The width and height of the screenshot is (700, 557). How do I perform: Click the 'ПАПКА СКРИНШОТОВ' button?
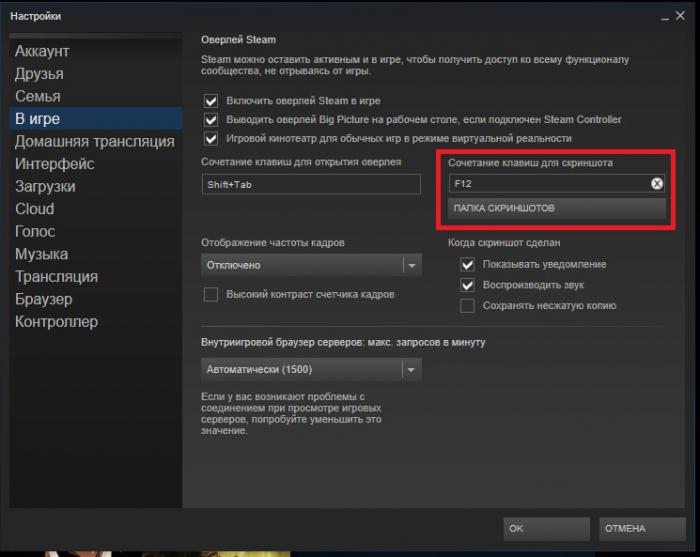coord(557,208)
